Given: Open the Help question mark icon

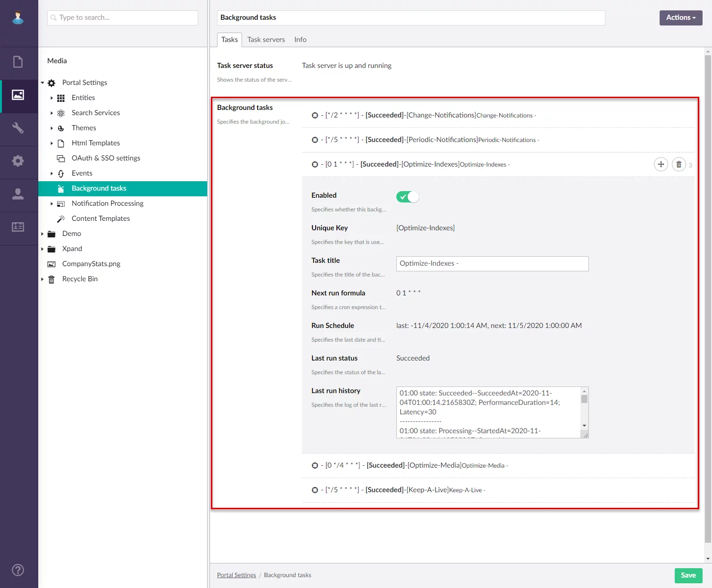Looking at the screenshot, I should (x=18, y=570).
